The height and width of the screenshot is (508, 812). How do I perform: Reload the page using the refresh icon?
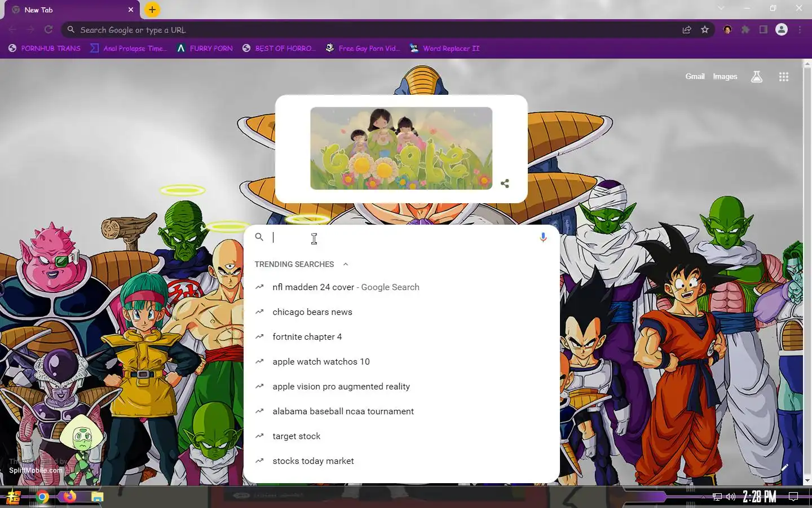(x=48, y=29)
